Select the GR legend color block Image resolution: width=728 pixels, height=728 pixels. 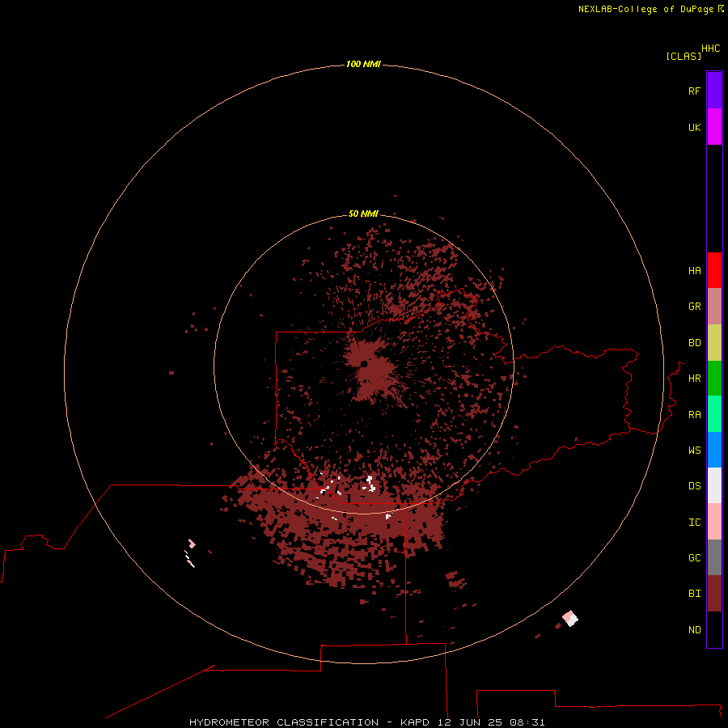pos(714,307)
